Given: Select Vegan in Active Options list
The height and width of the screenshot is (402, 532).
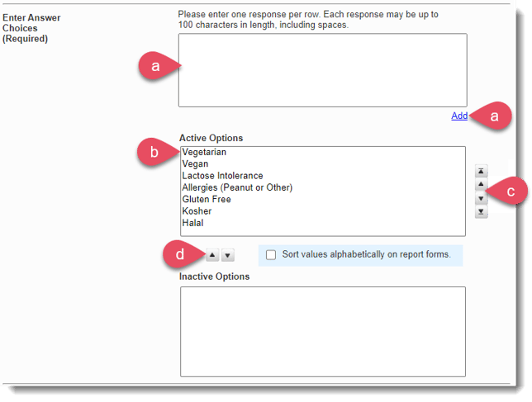Looking at the screenshot, I should [x=195, y=164].
